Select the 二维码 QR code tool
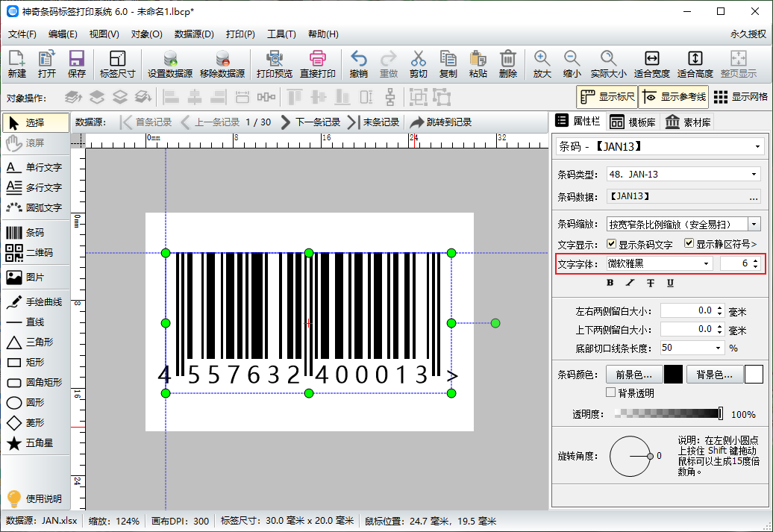Viewport: 773px width, 532px height. [x=36, y=252]
